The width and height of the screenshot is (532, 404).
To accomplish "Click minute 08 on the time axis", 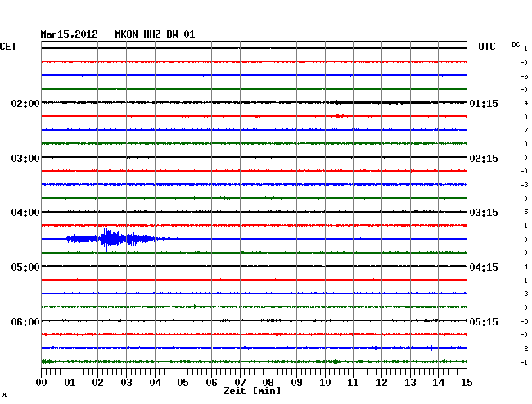I will pyautogui.click(x=268, y=383).
